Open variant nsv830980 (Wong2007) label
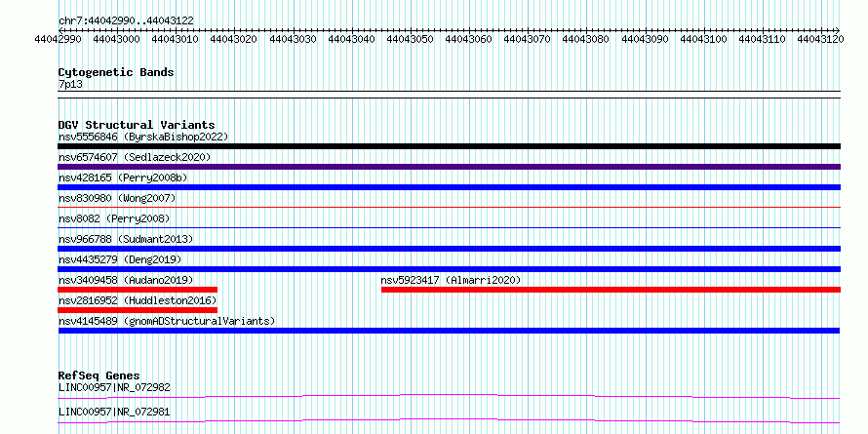The width and height of the screenshot is (868, 434). point(117,198)
